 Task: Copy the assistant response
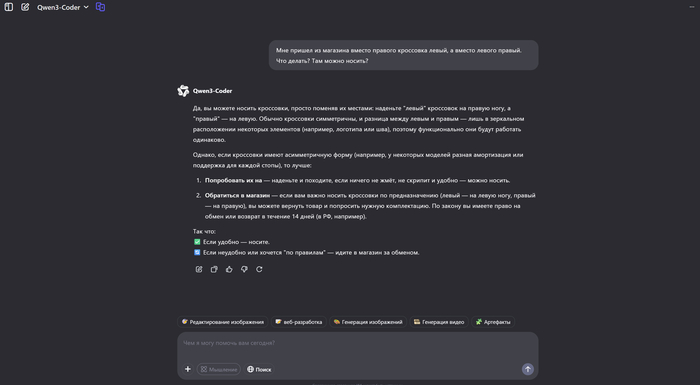(214, 269)
